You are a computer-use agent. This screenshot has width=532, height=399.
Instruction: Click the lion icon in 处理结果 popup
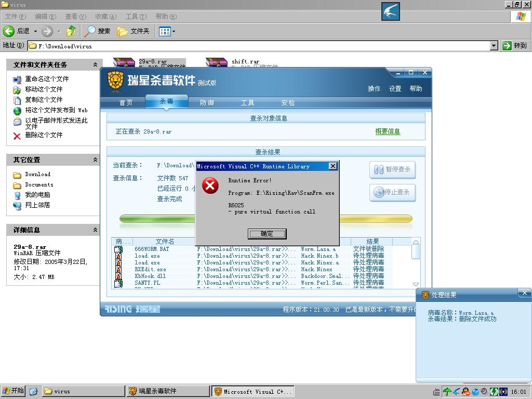[x=425, y=295]
